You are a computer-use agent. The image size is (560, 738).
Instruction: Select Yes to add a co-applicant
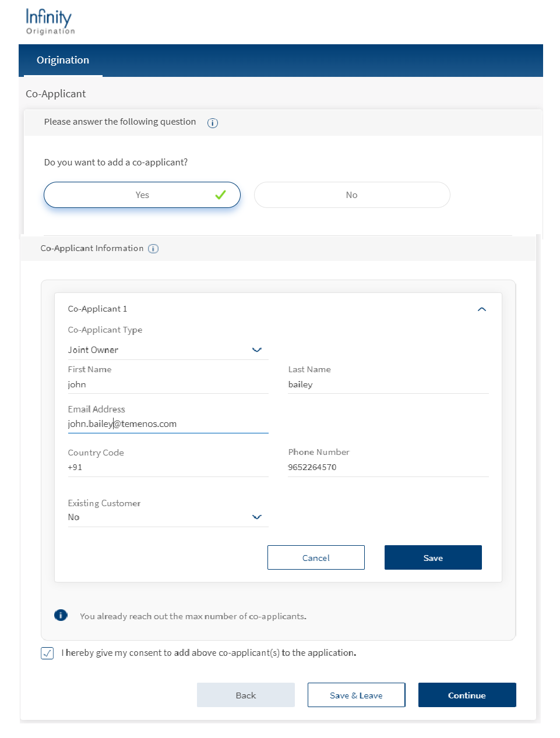coord(142,195)
